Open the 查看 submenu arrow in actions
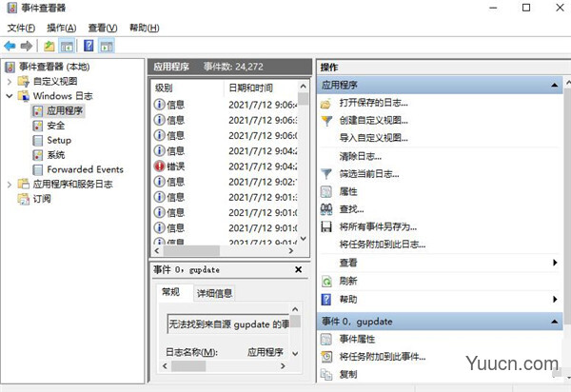The height and width of the screenshot is (392, 571). 555,263
